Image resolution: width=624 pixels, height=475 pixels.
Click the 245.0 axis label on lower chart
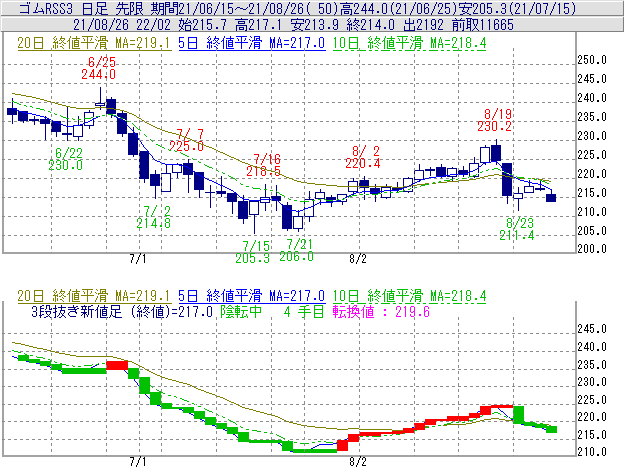tap(592, 329)
